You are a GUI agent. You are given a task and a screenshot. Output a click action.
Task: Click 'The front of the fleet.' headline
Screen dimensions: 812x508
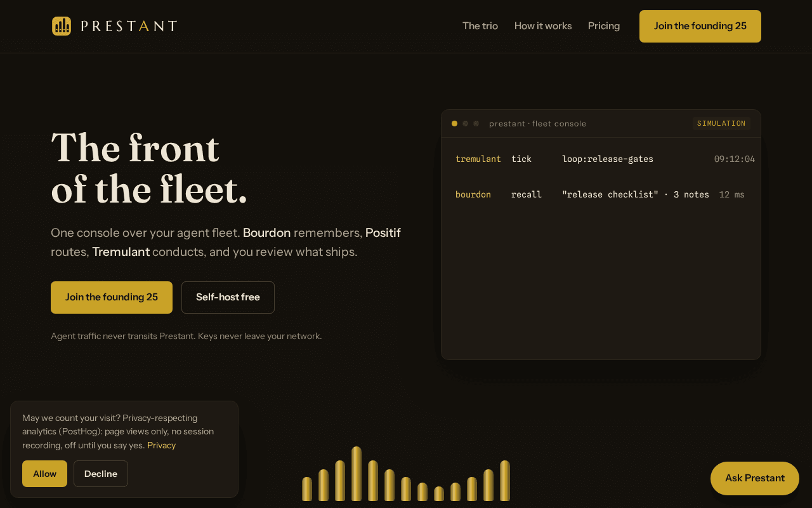(x=149, y=169)
